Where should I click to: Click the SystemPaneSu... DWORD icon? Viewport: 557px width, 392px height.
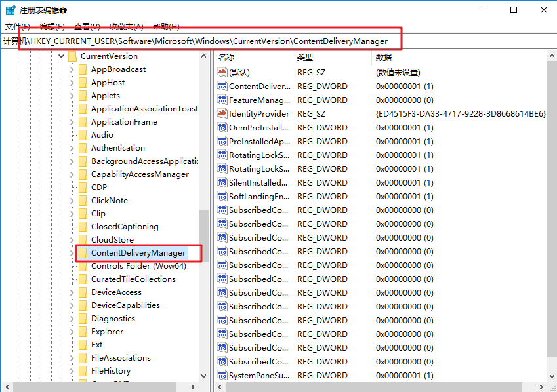click(x=222, y=375)
